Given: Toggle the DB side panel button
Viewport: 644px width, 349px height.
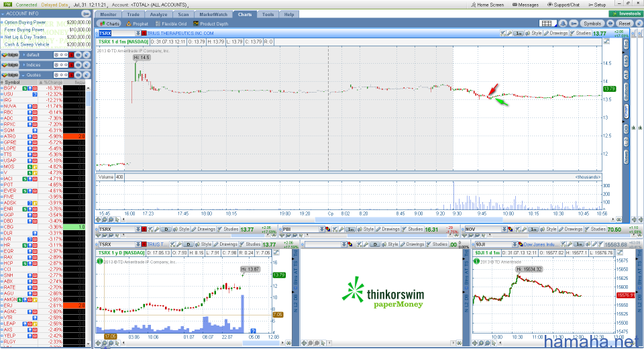Looking at the screenshot, I should point(627,129).
